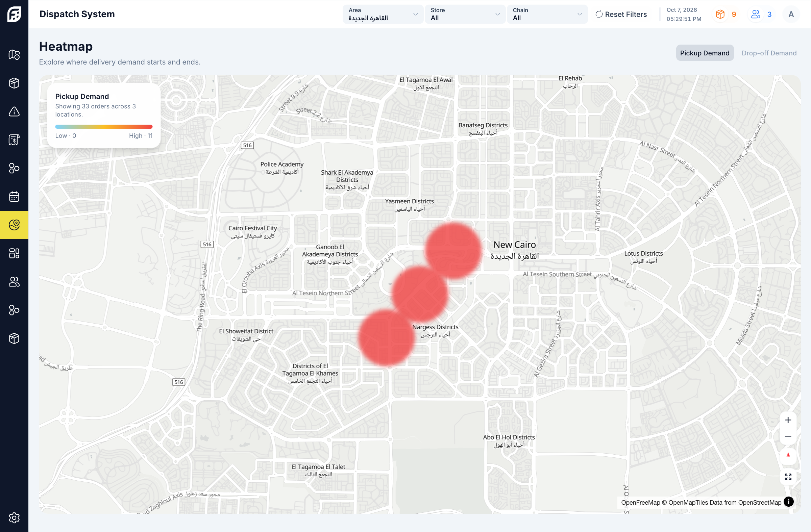Click the Police Academy map label
Image resolution: width=811 pixels, height=532 pixels.
(282, 168)
